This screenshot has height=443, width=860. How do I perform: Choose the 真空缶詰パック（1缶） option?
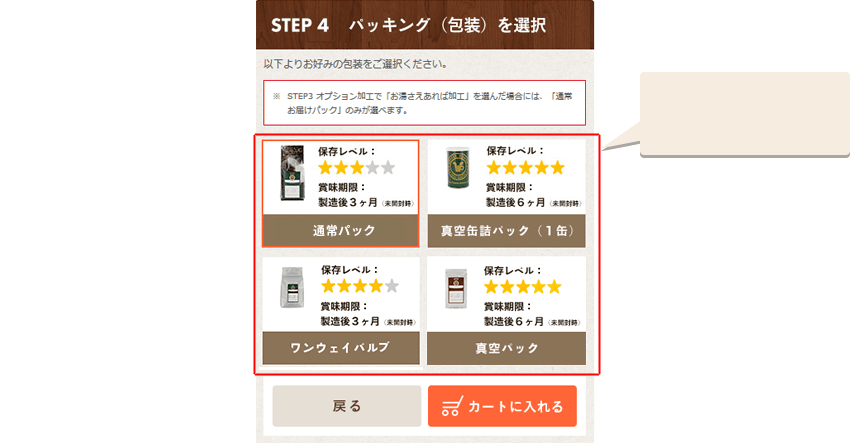507,230
